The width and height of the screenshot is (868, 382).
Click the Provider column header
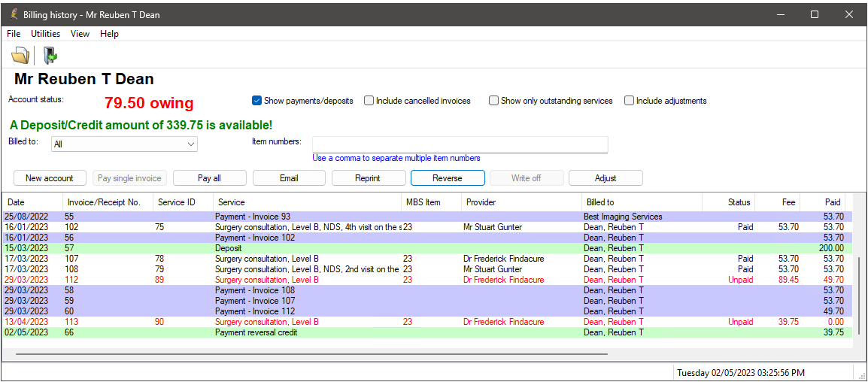(x=521, y=202)
